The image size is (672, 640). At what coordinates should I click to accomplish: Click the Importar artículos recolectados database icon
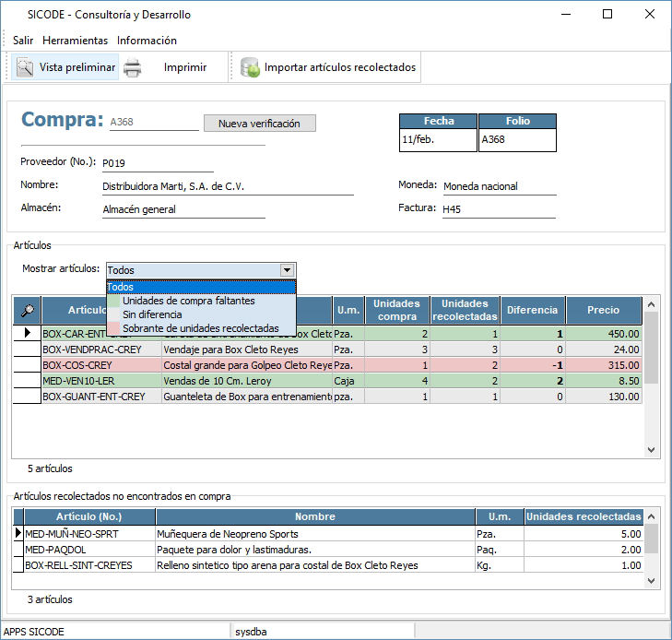[249, 67]
